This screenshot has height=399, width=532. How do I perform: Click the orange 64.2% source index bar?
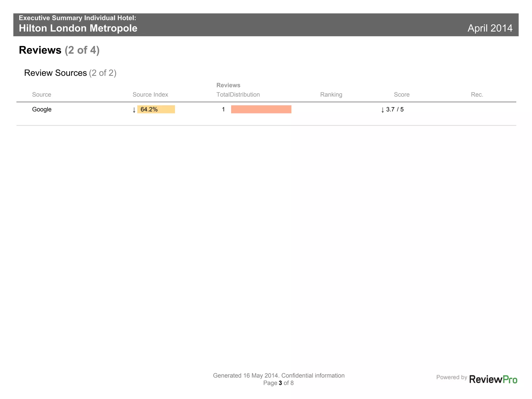click(156, 109)
